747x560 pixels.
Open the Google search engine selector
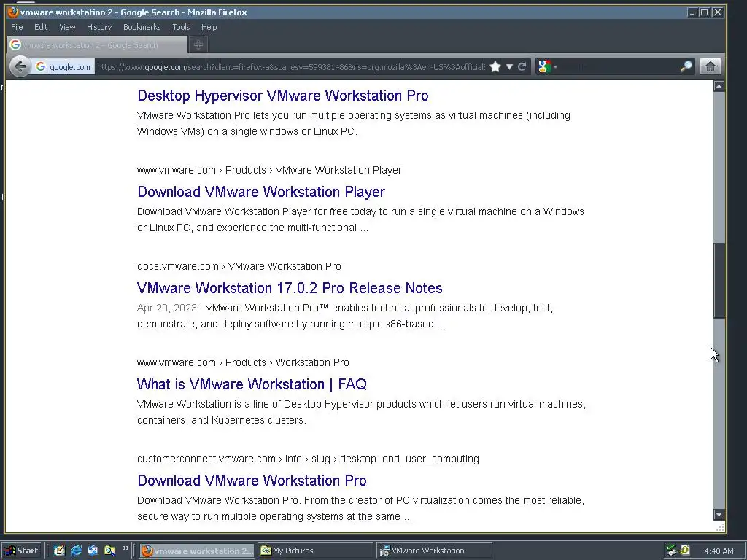[x=547, y=66]
